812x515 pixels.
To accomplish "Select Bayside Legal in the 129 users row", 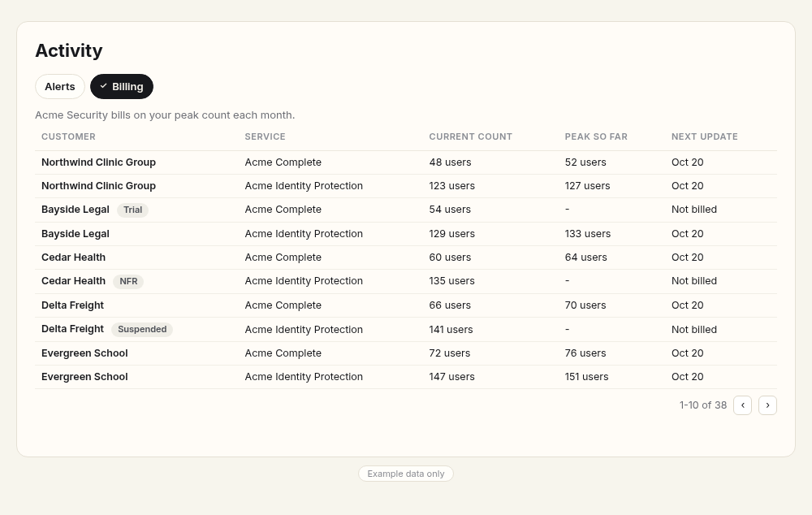I will [x=75, y=234].
